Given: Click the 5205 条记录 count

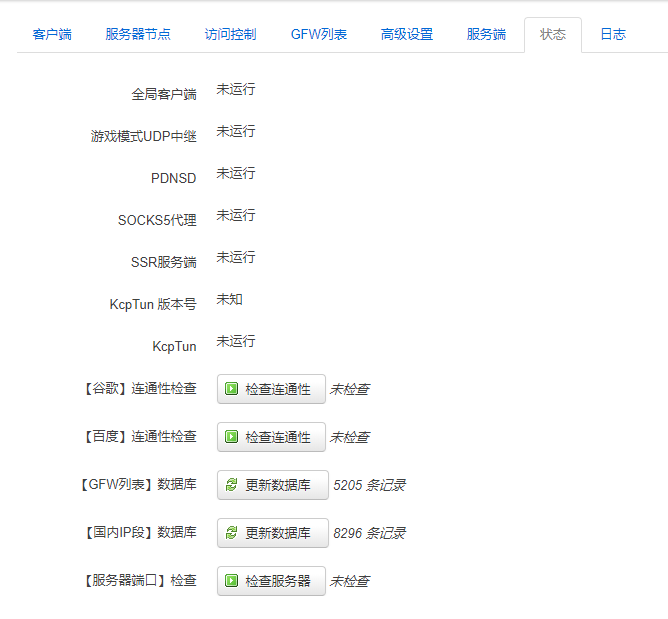Looking at the screenshot, I should [369, 485].
